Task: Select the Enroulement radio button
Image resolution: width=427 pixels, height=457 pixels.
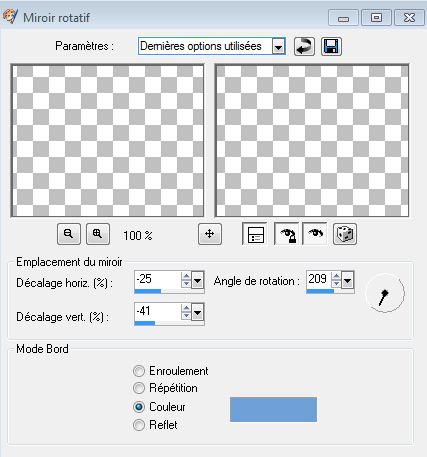Action: (139, 371)
